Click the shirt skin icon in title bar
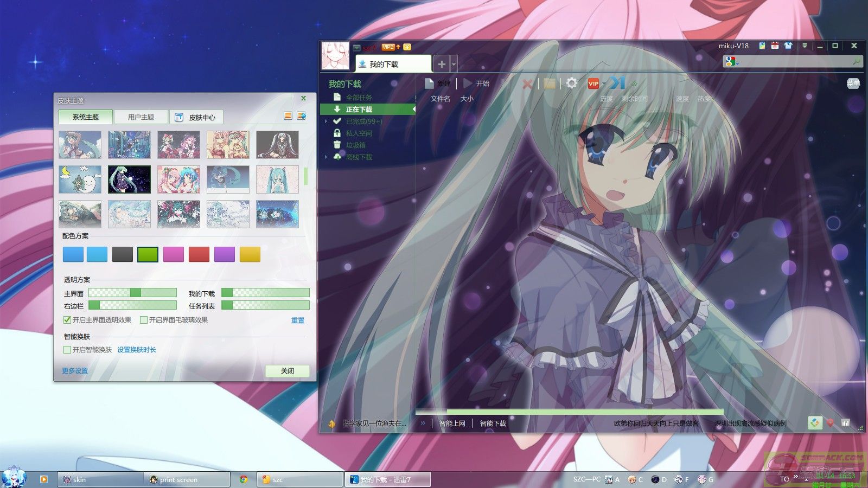 tap(788, 46)
